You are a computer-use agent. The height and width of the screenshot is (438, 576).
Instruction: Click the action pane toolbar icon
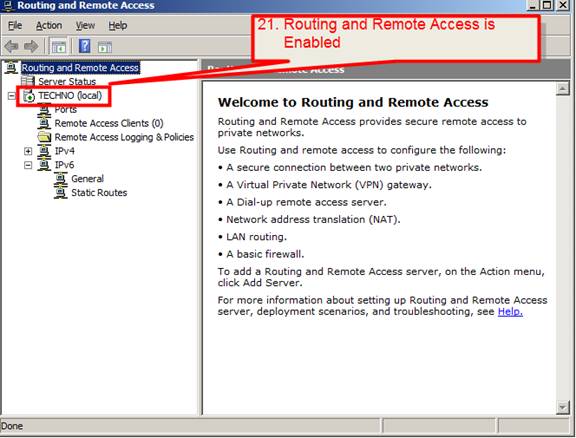pyautogui.click(x=105, y=47)
